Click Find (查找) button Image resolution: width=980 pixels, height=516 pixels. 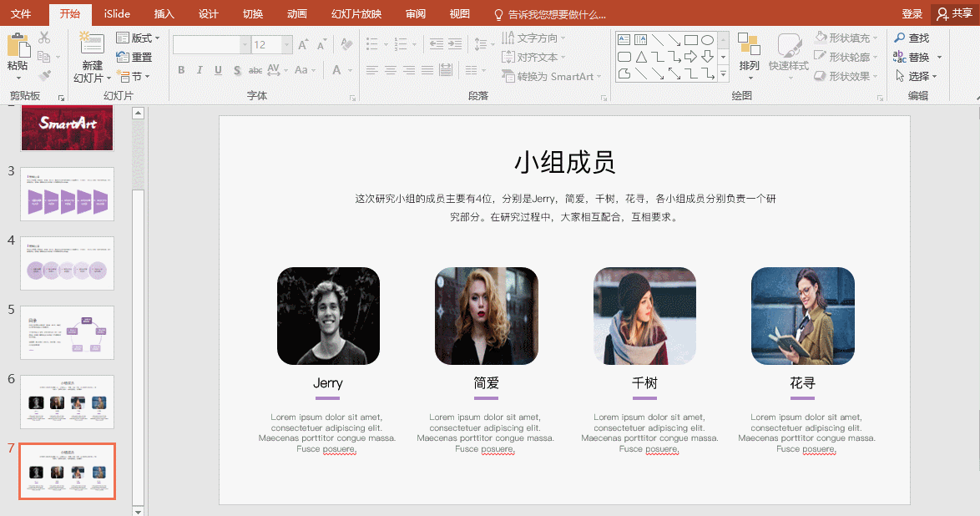[x=912, y=38]
